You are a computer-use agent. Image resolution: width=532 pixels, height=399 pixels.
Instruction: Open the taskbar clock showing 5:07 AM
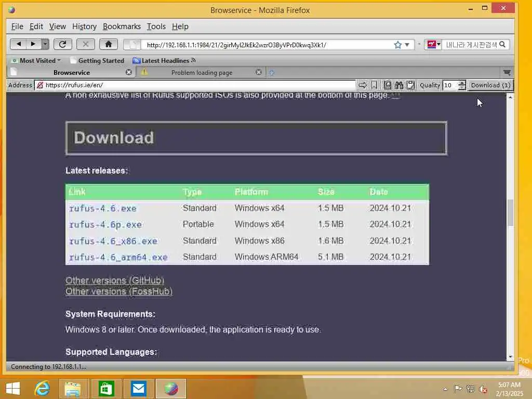click(509, 389)
